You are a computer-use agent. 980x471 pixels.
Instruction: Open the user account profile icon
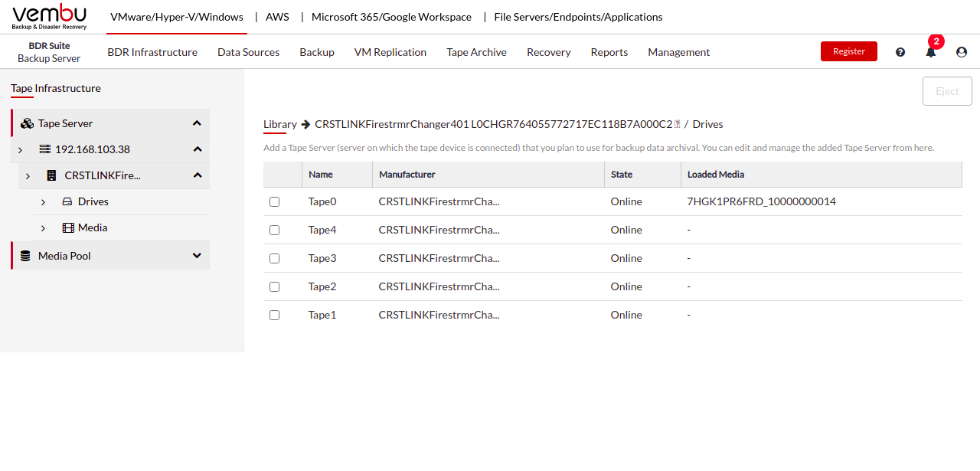point(962,52)
